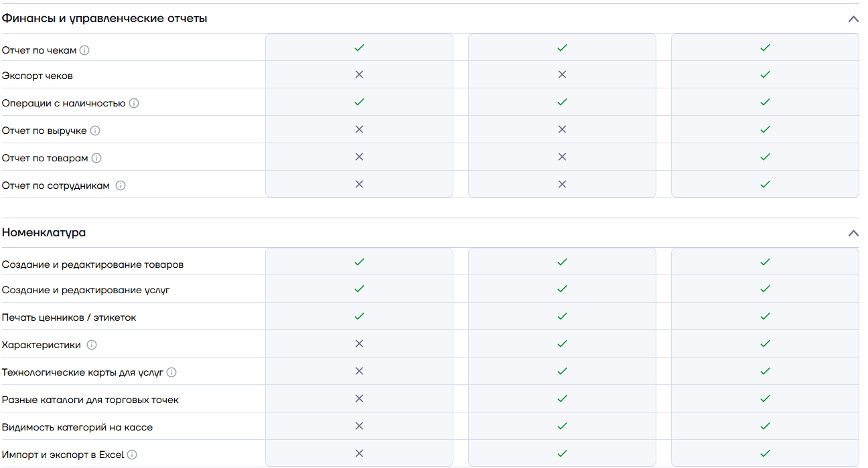The width and height of the screenshot is (868, 468).
Task: Click first column checkmark for Отчет по чекам
Action: tap(359, 48)
